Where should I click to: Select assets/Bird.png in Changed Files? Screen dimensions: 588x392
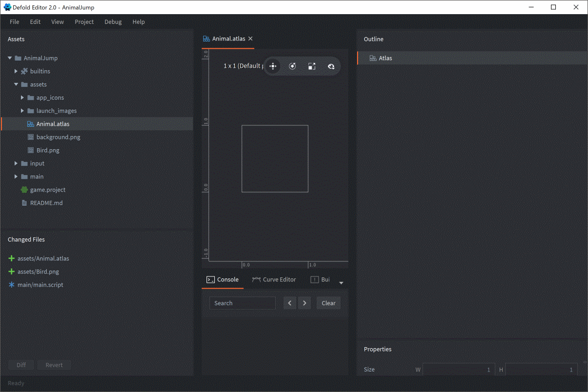coord(38,272)
